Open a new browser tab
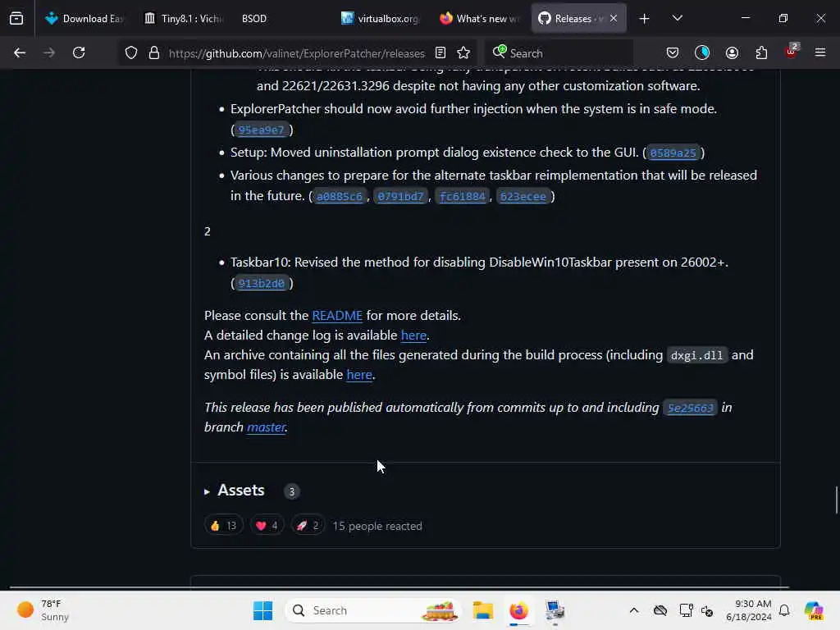This screenshot has width=840, height=630. pos(644,18)
